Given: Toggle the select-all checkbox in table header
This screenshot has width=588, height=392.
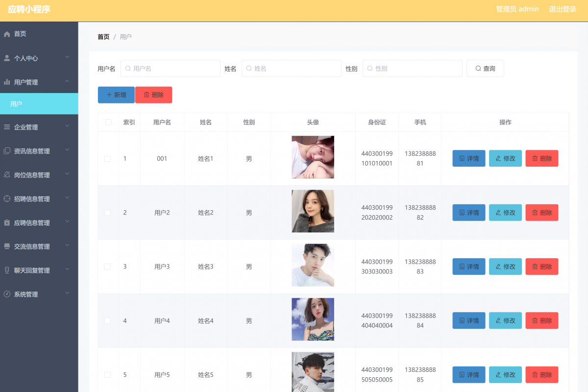Looking at the screenshot, I should pyautogui.click(x=108, y=122).
